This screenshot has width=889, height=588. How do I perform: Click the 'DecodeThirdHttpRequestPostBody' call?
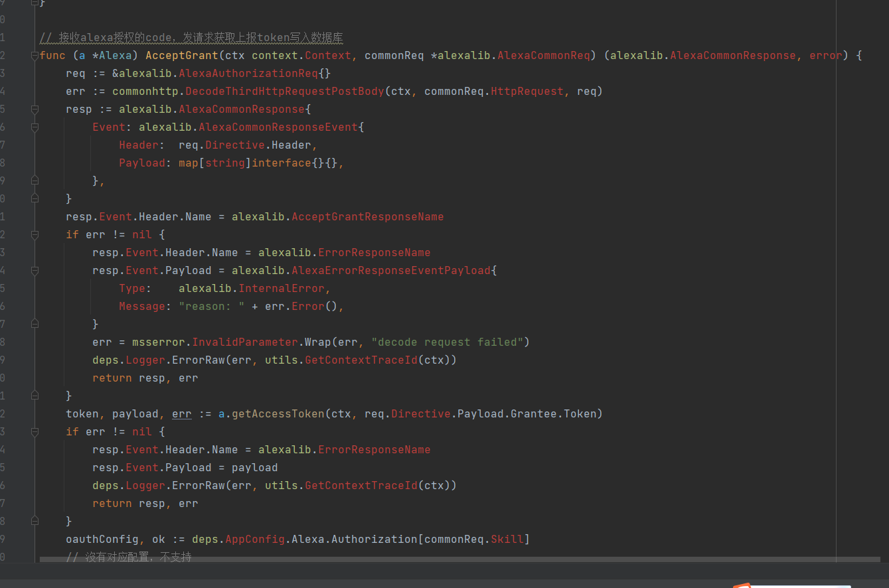point(285,92)
